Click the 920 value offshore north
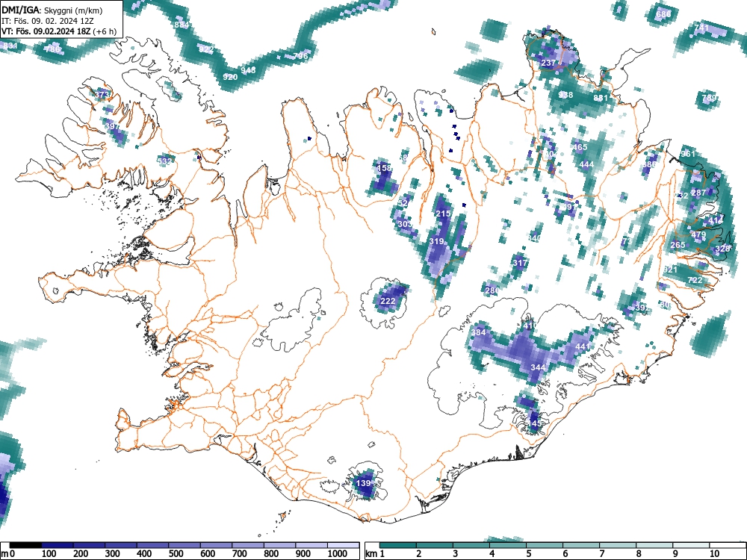Image resolution: width=747 pixels, height=560 pixels. point(230,77)
